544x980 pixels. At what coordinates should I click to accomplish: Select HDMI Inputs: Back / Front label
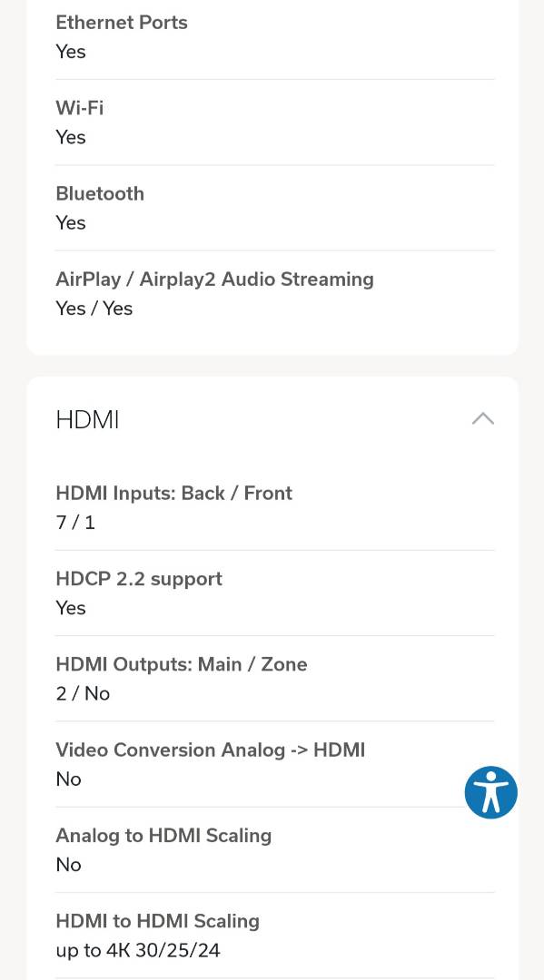pos(173,493)
